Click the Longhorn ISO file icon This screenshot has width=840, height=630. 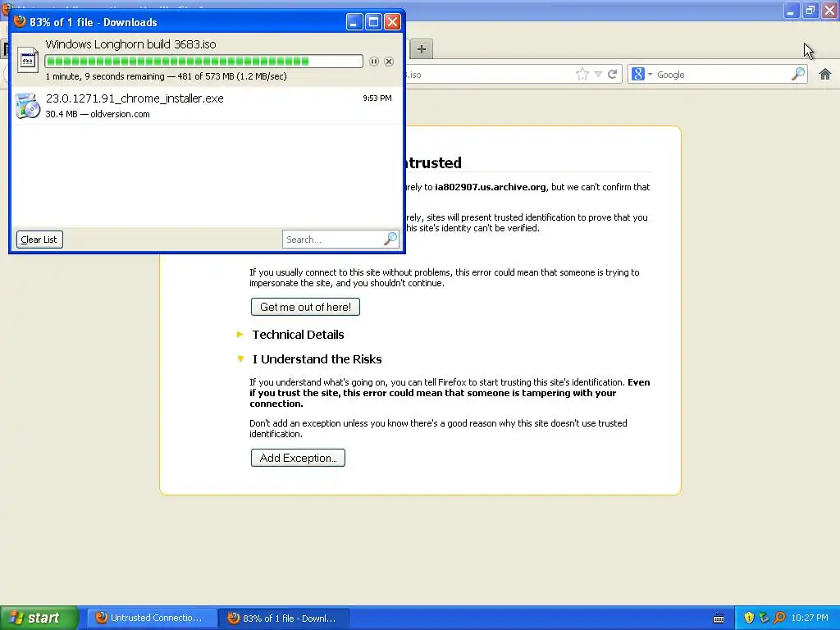click(27, 60)
